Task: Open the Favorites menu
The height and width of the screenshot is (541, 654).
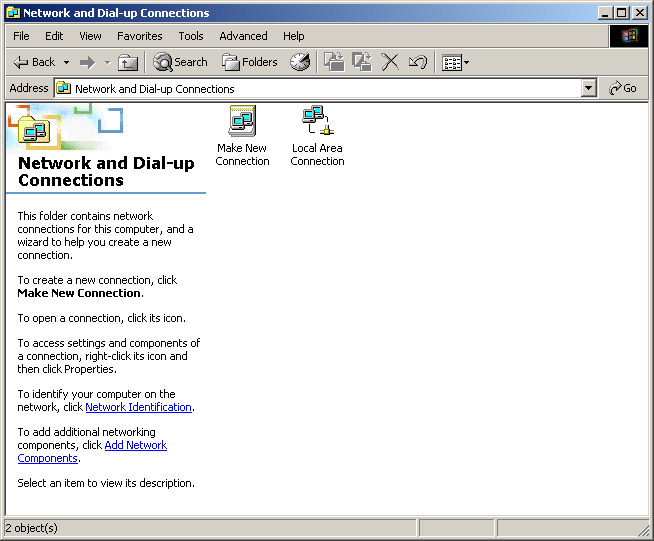Action: (x=139, y=36)
